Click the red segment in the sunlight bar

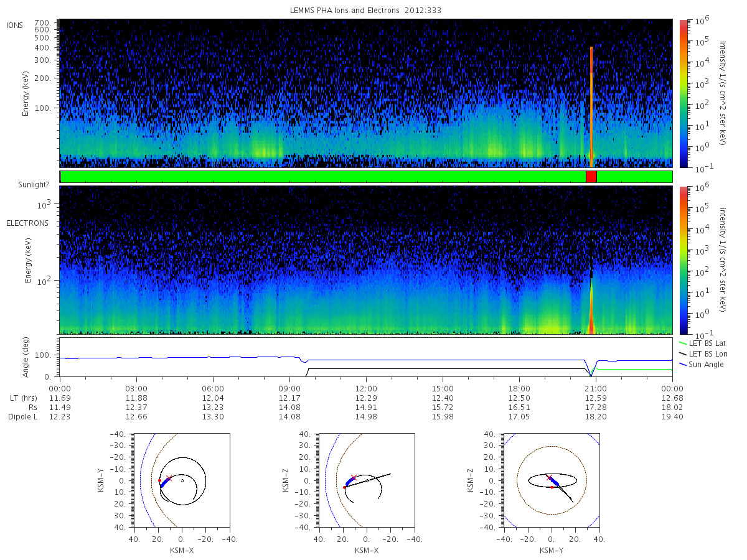pos(591,177)
